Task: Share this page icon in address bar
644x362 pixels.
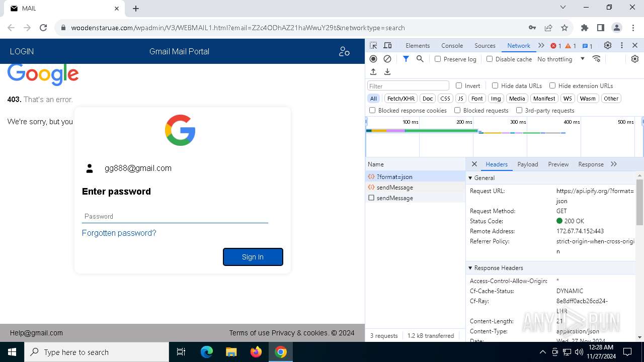Action: (x=548, y=28)
